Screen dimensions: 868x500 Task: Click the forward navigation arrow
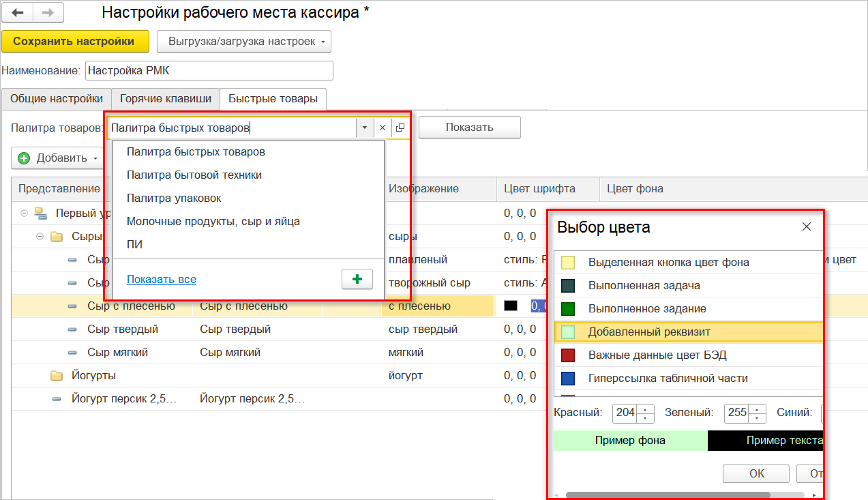[48, 13]
